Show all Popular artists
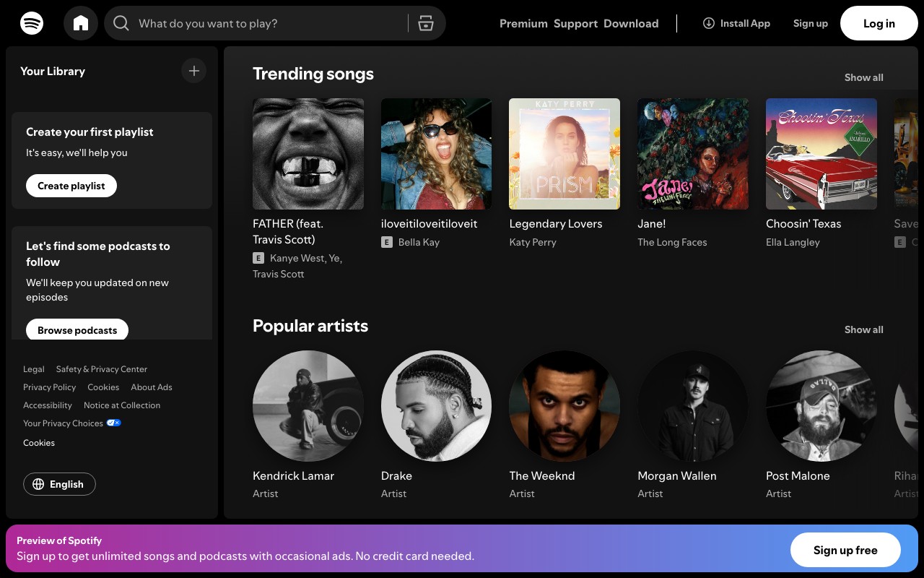This screenshot has height=578, width=924. point(863,329)
